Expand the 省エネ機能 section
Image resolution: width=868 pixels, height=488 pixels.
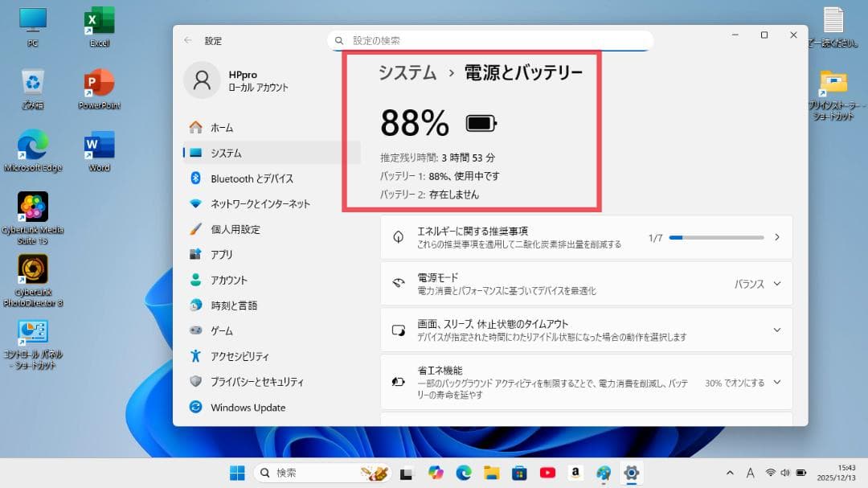pyautogui.click(x=776, y=382)
